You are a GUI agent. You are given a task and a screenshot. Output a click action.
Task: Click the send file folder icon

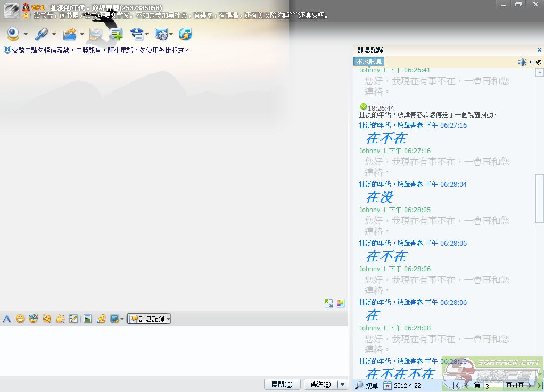[70, 35]
